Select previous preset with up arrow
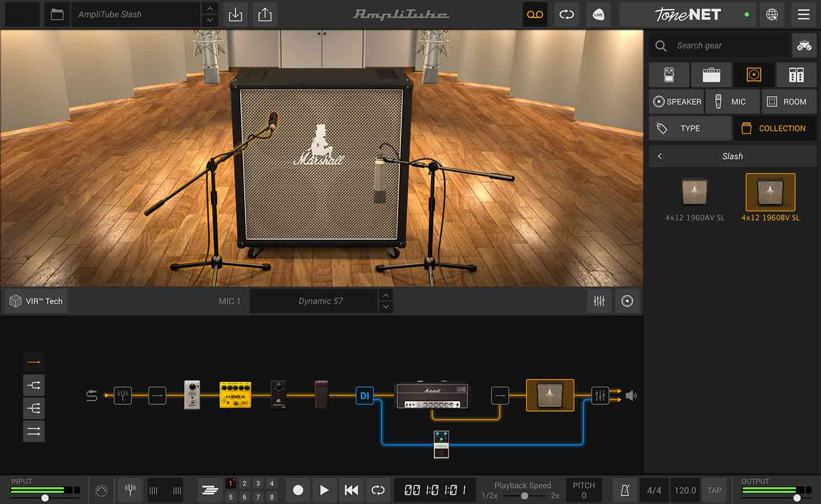The width and height of the screenshot is (821, 504). (x=210, y=8)
